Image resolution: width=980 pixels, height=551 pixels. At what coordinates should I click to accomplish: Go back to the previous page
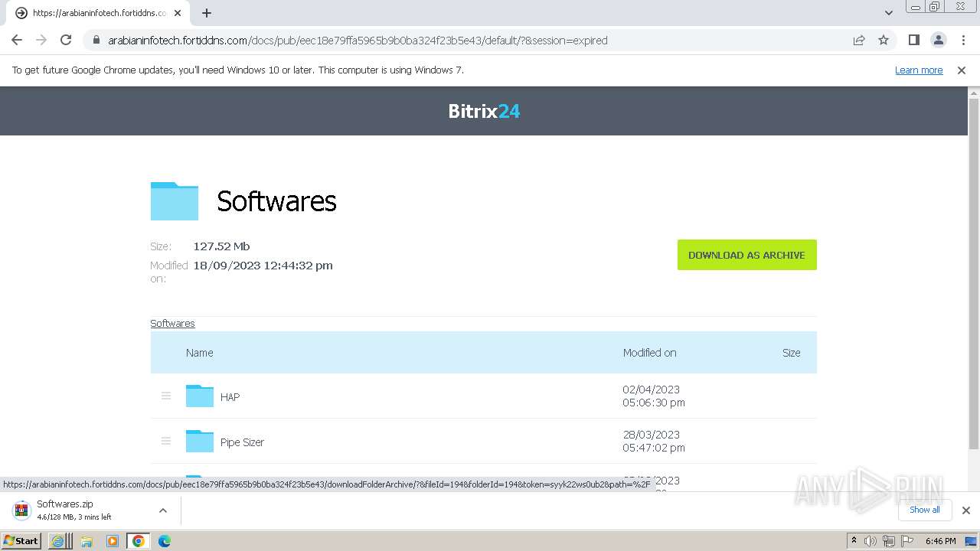17,40
